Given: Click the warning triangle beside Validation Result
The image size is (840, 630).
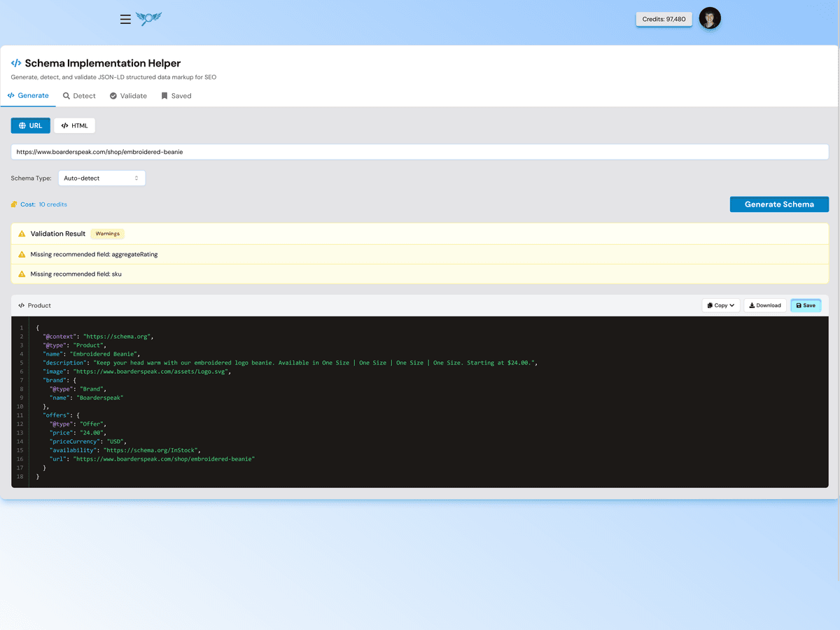Looking at the screenshot, I should coord(22,234).
